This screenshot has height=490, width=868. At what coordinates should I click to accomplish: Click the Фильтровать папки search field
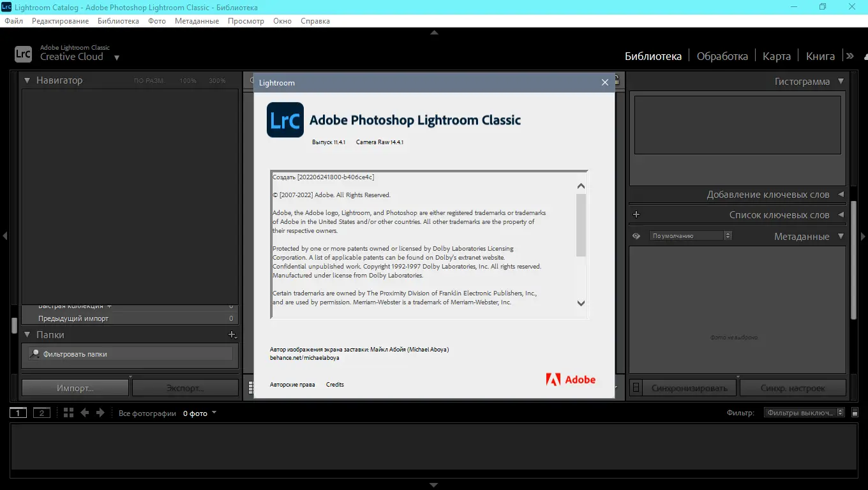tap(130, 354)
